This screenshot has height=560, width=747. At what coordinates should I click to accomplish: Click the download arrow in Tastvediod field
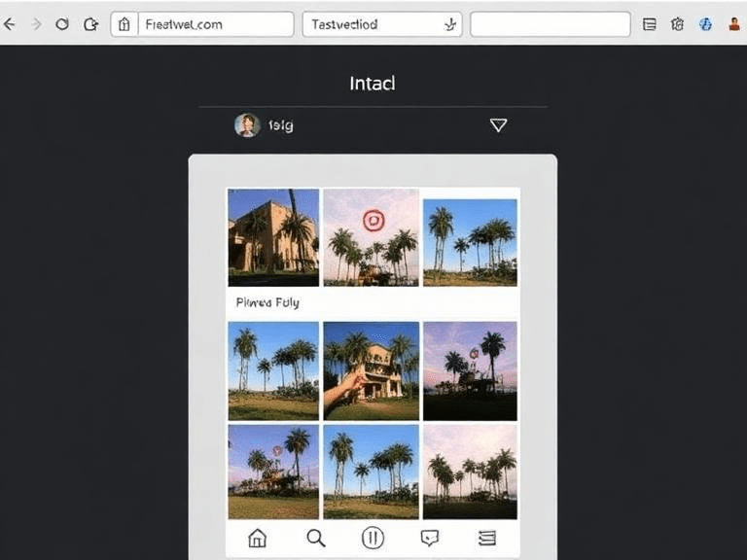coord(449,24)
